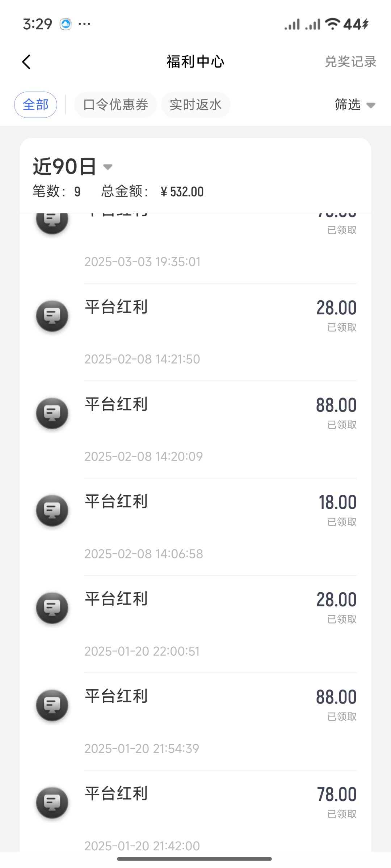Tap the home indicator bar

(x=194, y=859)
